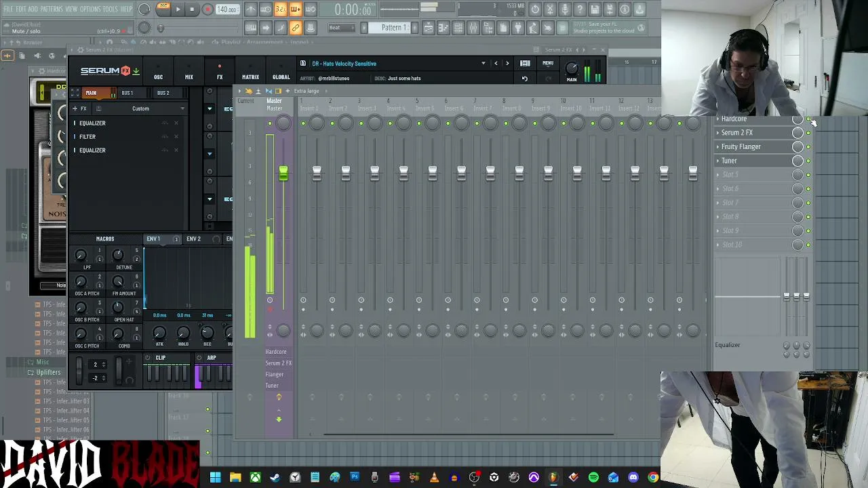Open the FILE menu
Screen dimensions: 868x488
(8, 9)
